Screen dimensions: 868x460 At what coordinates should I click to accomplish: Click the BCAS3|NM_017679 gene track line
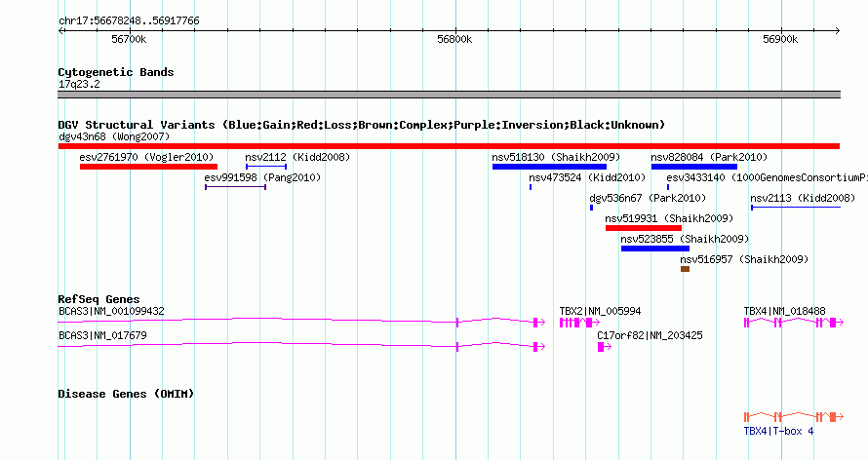coord(301,346)
